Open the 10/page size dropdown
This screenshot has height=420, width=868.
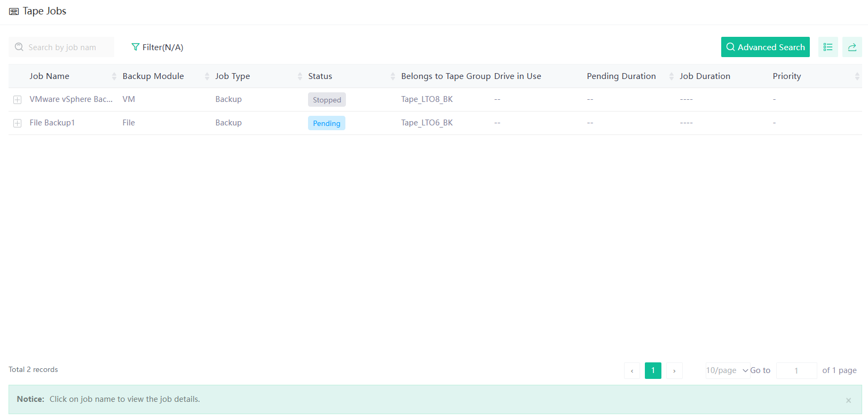pos(728,370)
